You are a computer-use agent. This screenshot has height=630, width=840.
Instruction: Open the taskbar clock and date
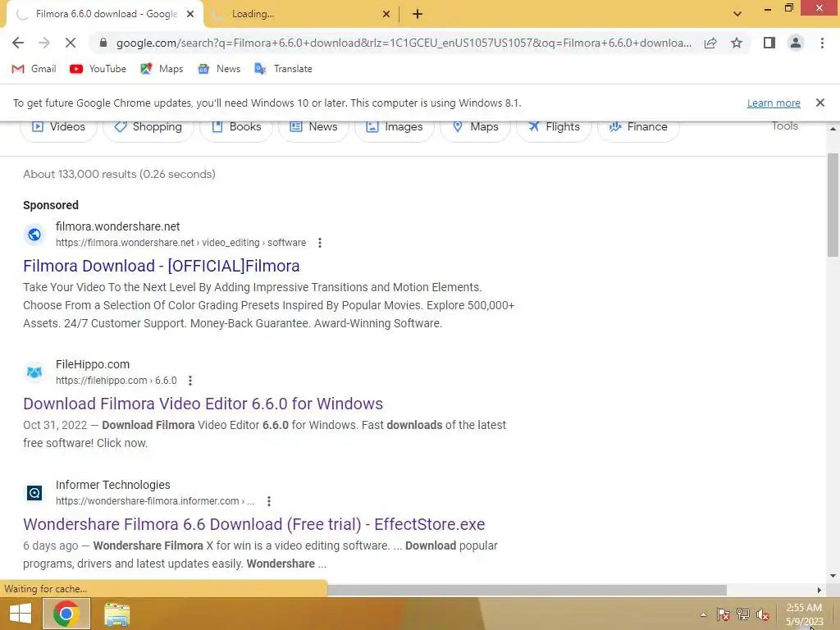point(804,614)
